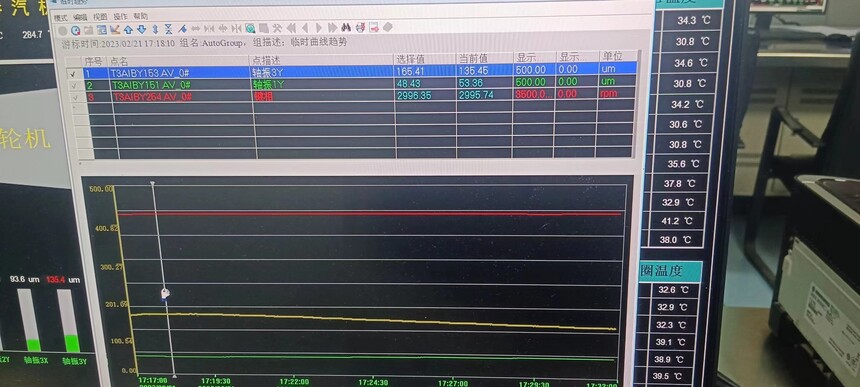This screenshot has height=387, width=860.
Task: Open the 视图 menu
Action: 100,17
